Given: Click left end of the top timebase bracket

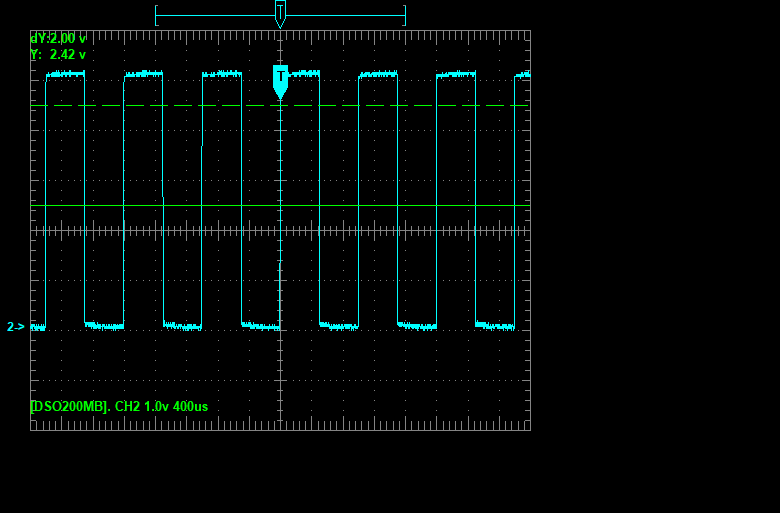Looking at the screenshot, I should click(x=156, y=15).
